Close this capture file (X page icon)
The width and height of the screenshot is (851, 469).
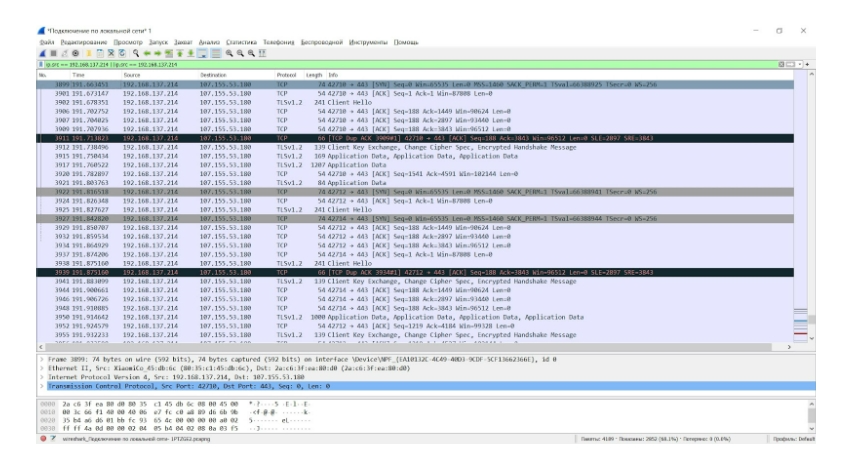coord(111,53)
